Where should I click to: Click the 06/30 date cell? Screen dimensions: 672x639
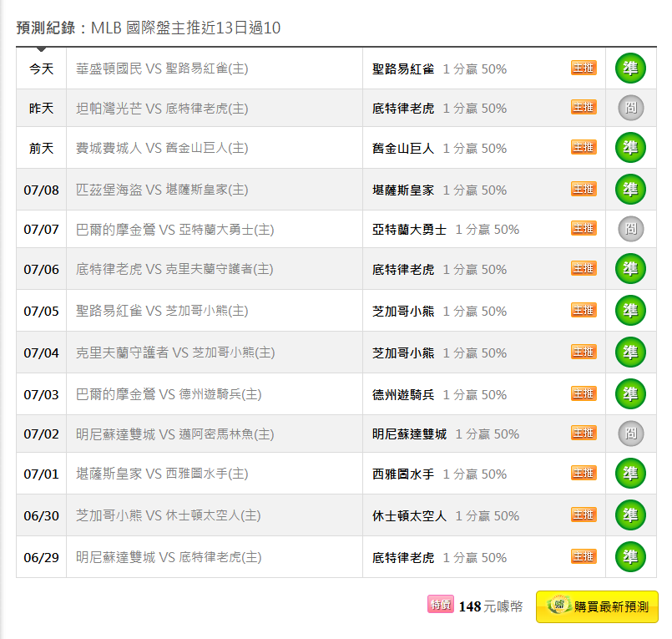[41, 515]
